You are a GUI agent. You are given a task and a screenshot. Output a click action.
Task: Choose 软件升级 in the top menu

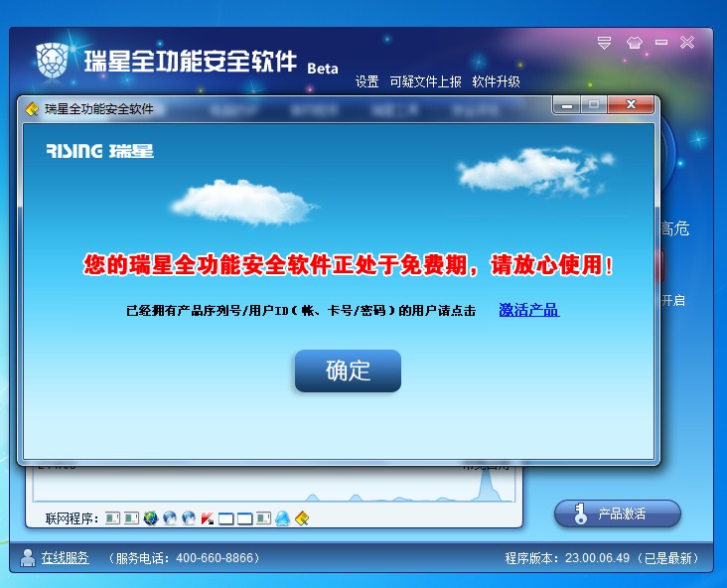pyautogui.click(x=496, y=81)
